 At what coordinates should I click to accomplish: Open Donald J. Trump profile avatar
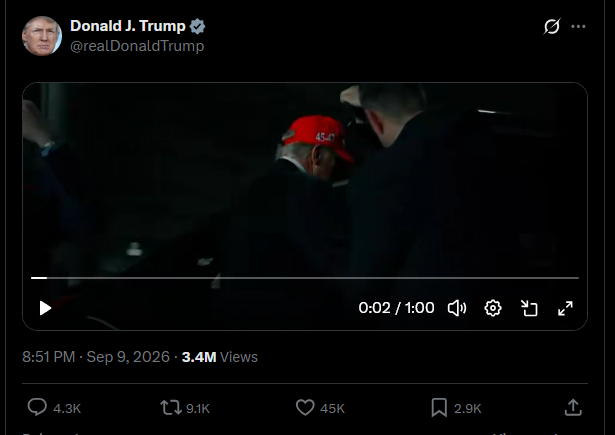point(42,36)
